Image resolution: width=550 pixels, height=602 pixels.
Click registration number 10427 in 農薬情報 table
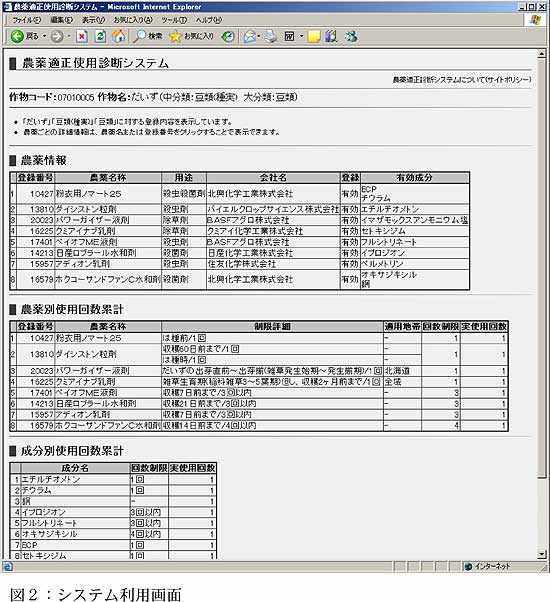pyautogui.click(x=41, y=194)
